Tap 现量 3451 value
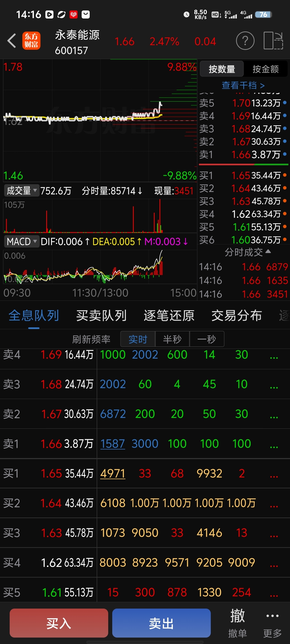Viewport: 290px width, 644px height. [184, 191]
